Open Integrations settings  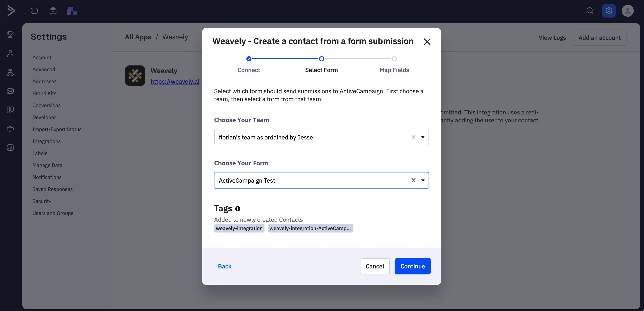click(46, 142)
